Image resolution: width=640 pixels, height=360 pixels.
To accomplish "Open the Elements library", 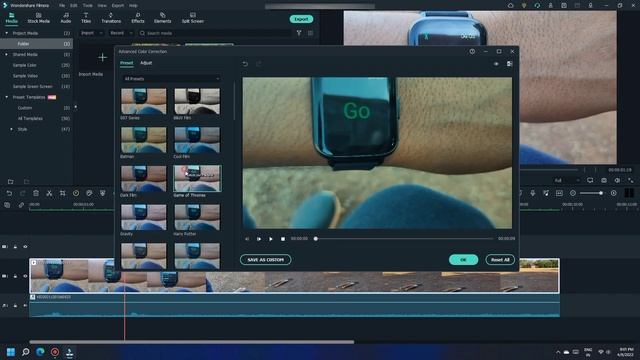I will [x=162, y=18].
